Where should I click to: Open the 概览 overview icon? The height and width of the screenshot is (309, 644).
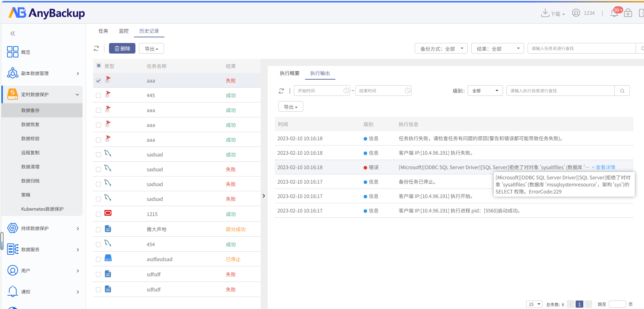tap(13, 52)
